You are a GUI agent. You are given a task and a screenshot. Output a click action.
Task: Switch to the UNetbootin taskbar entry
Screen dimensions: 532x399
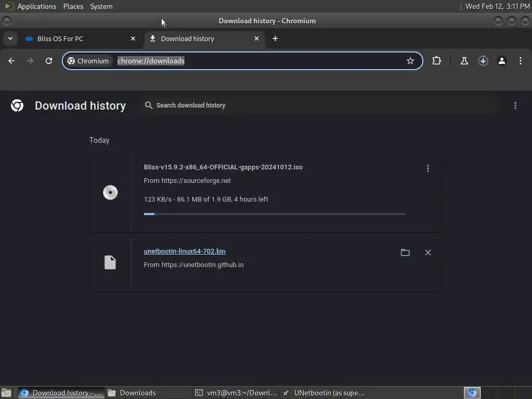coord(324,393)
